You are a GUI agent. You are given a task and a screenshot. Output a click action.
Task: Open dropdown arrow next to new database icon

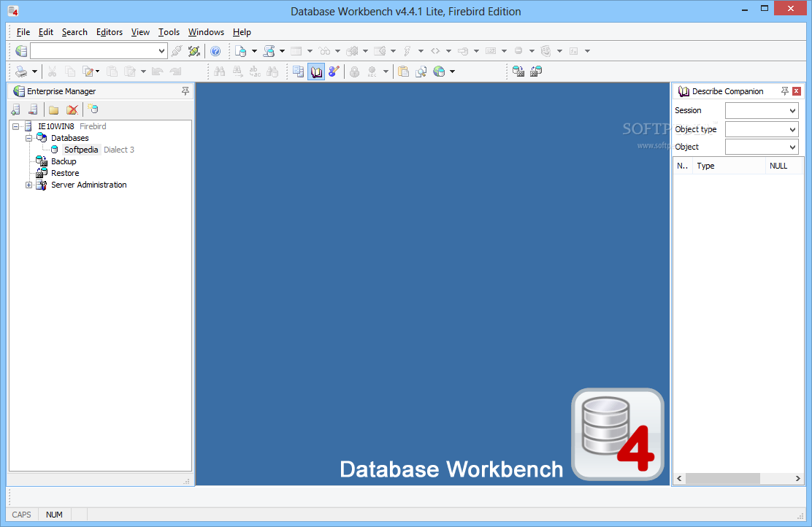pyautogui.click(x=254, y=51)
